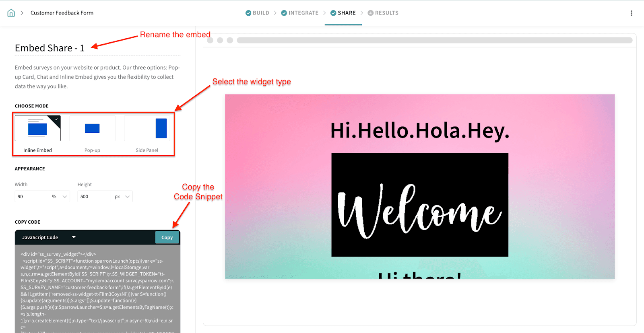Open Customer Feedback Form breadcrumb link

(62, 13)
